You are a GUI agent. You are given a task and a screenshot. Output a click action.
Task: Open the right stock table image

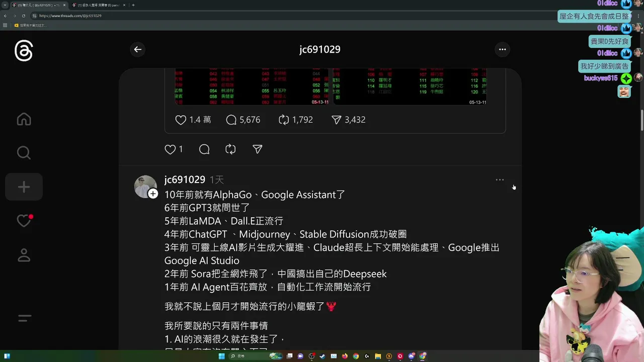410,86
